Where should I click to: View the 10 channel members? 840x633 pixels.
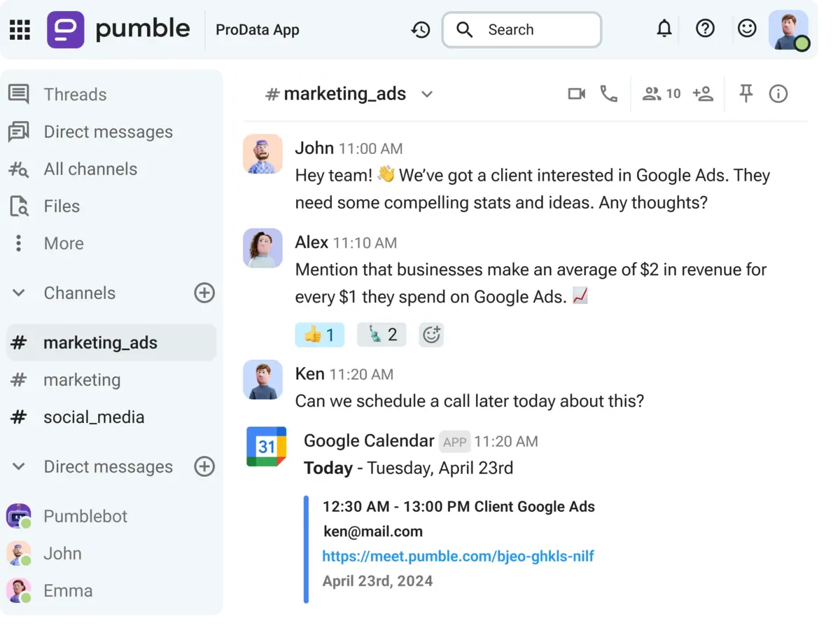(661, 94)
